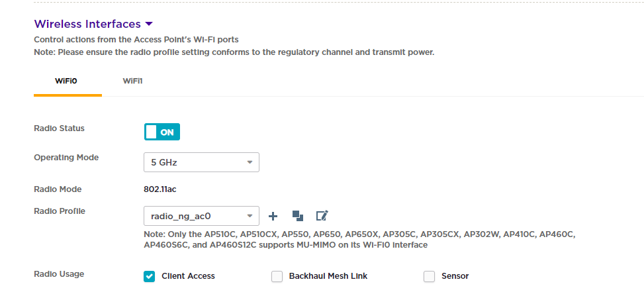Add a new radio profile with plus icon
This screenshot has height=298, width=644.
(273, 216)
